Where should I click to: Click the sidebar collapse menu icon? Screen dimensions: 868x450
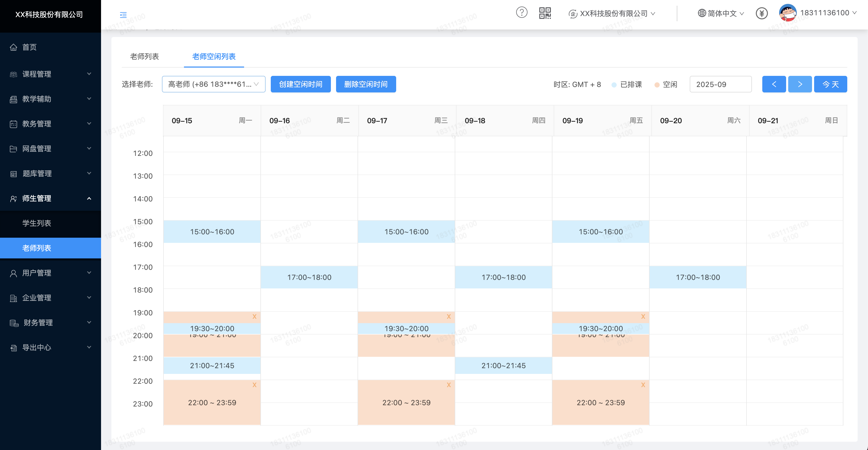(x=123, y=15)
